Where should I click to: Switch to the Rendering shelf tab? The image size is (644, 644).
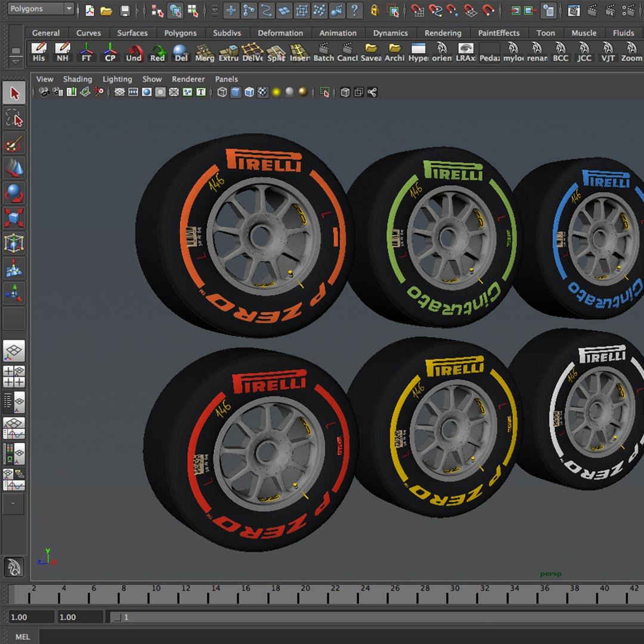pos(442,33)
